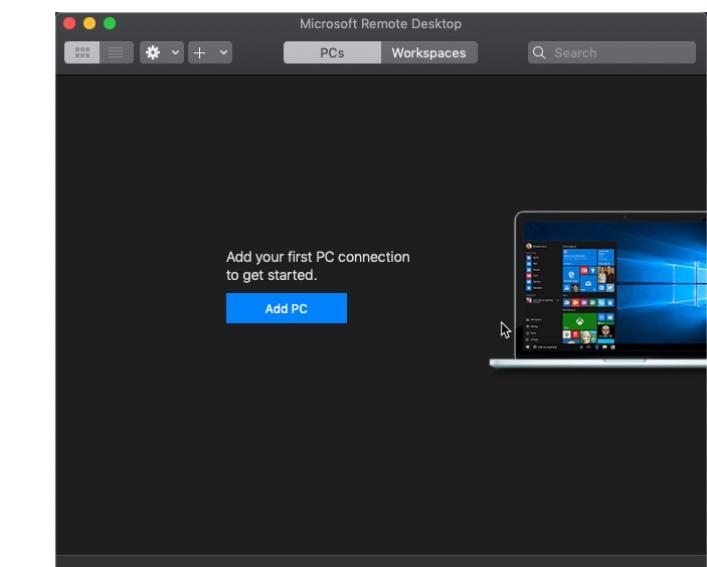The height and width of the screenshot is (567, 707).
Task: Minimize the window with the yellow button
Action: (x=90, y=23)
